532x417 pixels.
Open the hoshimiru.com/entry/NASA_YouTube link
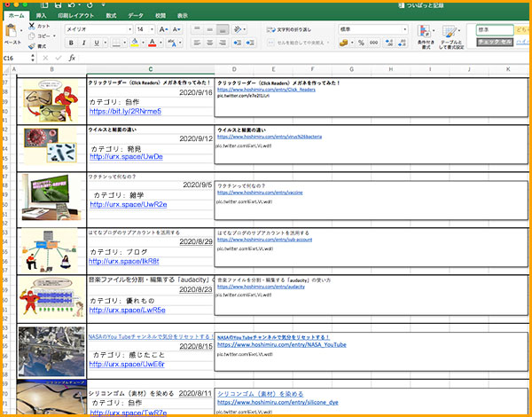(282, 344)
